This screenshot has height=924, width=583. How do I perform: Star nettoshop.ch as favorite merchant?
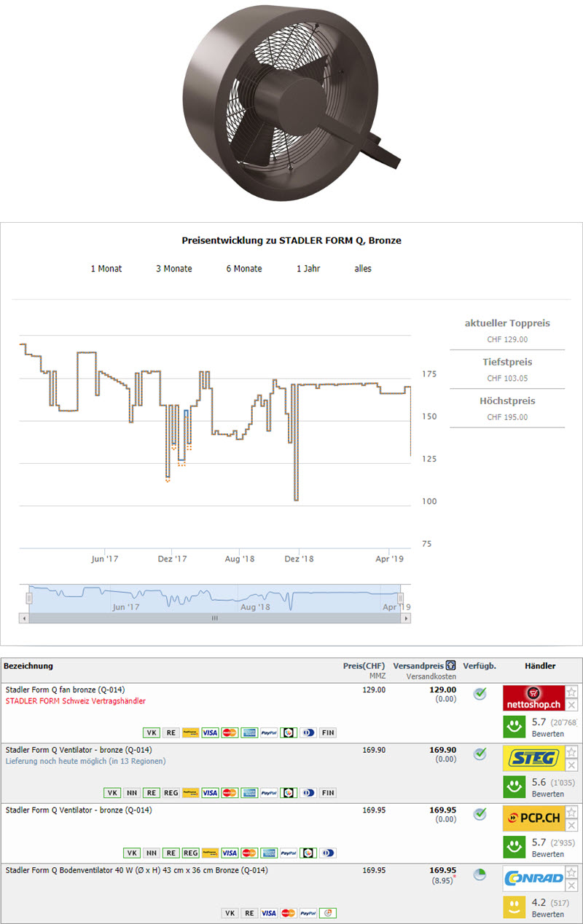click(x=572, y=692)
